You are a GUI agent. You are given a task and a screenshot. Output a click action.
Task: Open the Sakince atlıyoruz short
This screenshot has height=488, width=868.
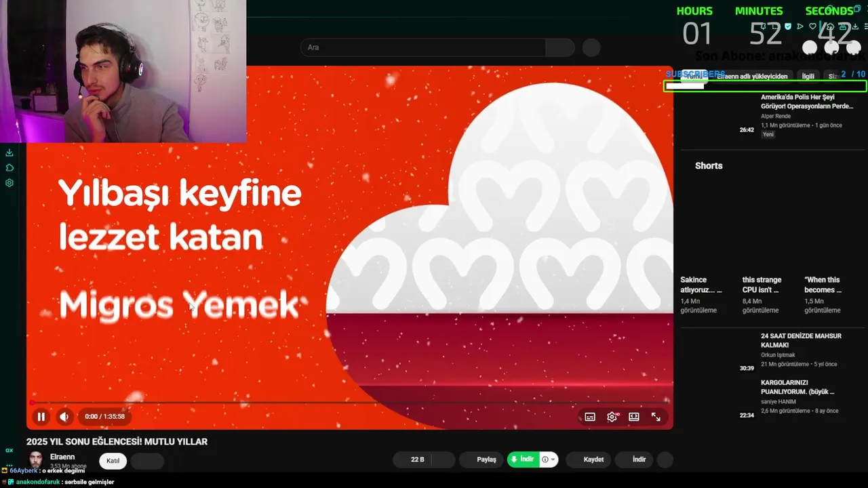click(701, 285)
